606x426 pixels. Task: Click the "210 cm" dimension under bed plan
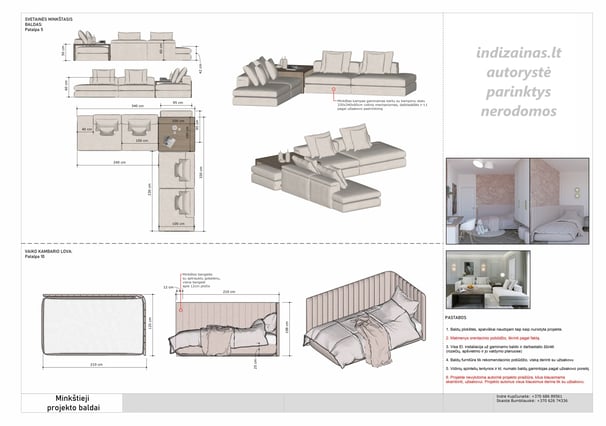(x=96, y=365)
